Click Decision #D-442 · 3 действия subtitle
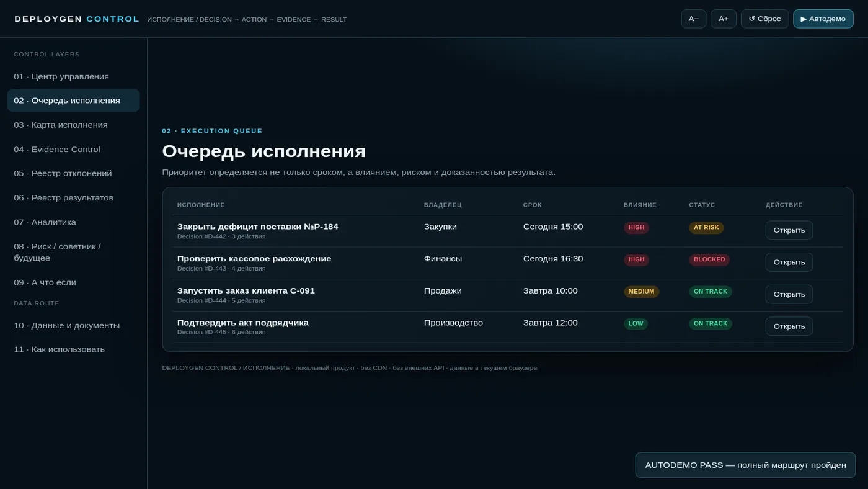Image resolution: width=868 pixels, height=489 pixels. coord(221,236)
